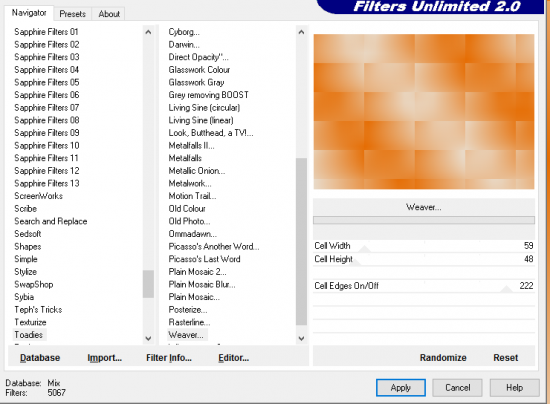Click the Import... button
The height and width of the screenshot is (404, 550).
[x=105, y=358]
